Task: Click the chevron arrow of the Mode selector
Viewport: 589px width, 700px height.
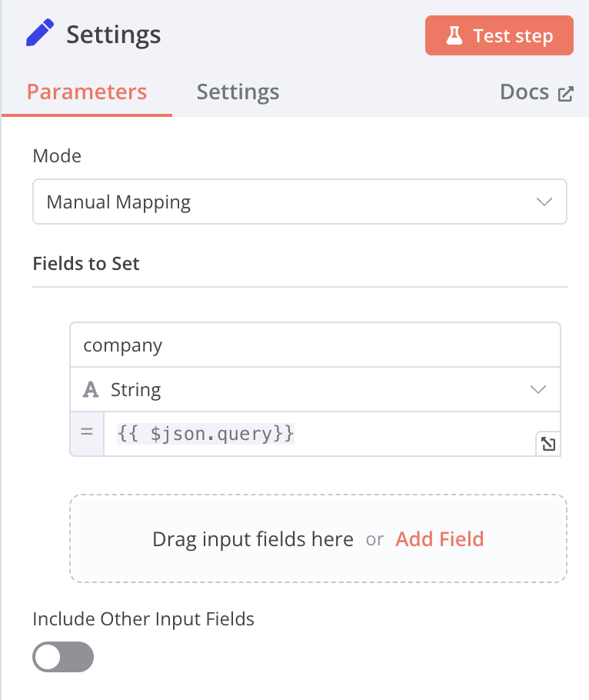Action: pos(544,202)
